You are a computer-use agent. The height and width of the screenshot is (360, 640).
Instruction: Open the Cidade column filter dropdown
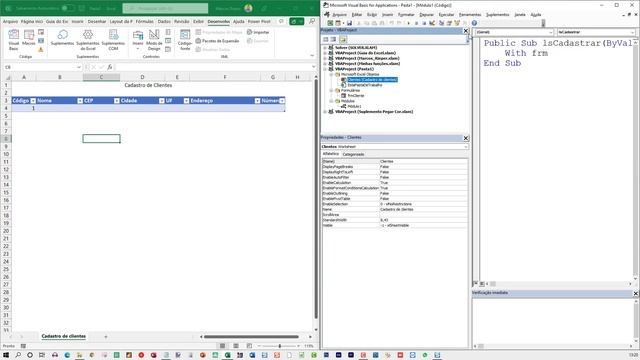pos(162,101)
